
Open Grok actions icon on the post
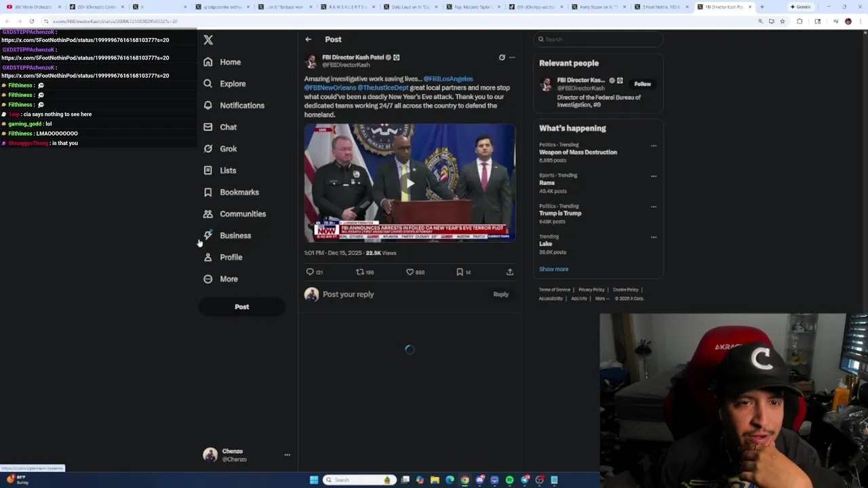click(502, 58)
